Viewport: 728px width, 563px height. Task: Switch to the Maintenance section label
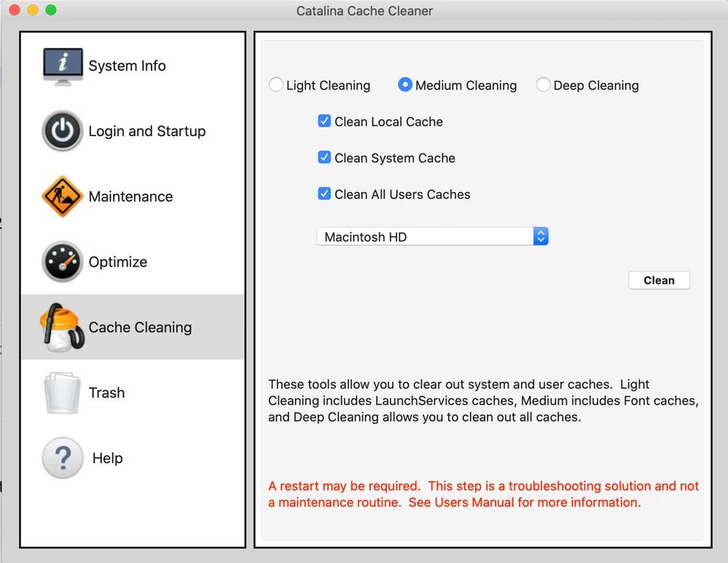point(131,197)
